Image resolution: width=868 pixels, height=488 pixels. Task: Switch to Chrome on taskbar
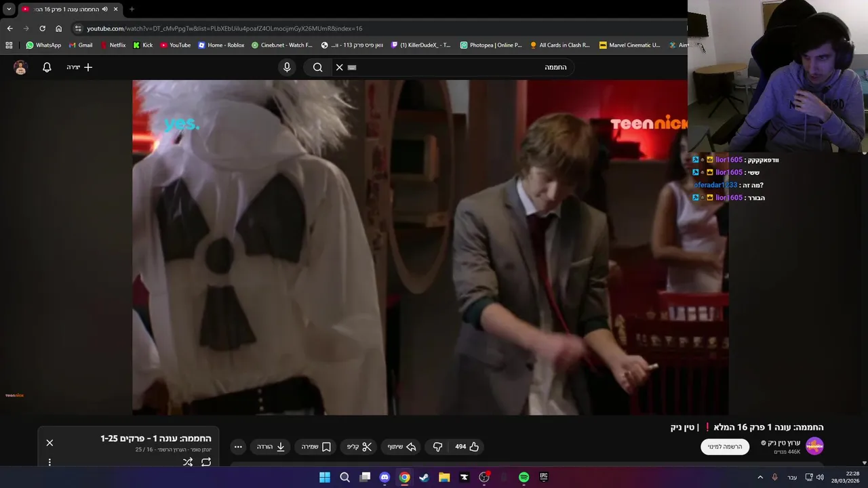(x=404, y=477)
